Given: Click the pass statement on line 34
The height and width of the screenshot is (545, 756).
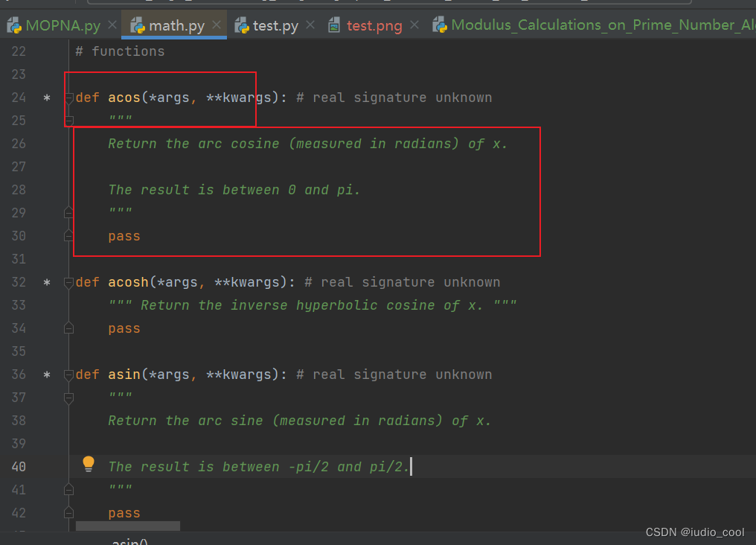Looking at the screenshot, I should (124, 329).
